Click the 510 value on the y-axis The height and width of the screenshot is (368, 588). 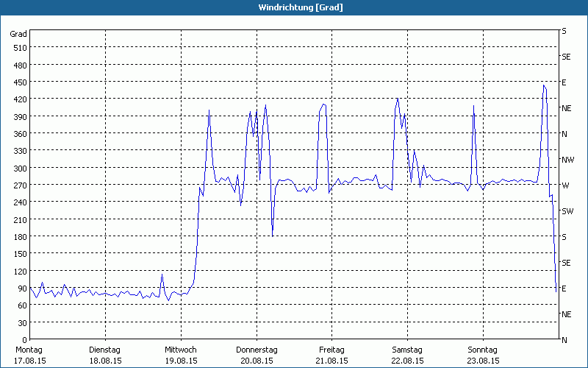tap(19, 48)
